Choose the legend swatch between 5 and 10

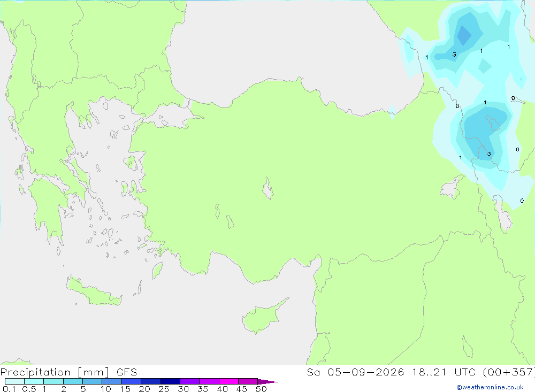pyautogui.click(x=93, y=381)
